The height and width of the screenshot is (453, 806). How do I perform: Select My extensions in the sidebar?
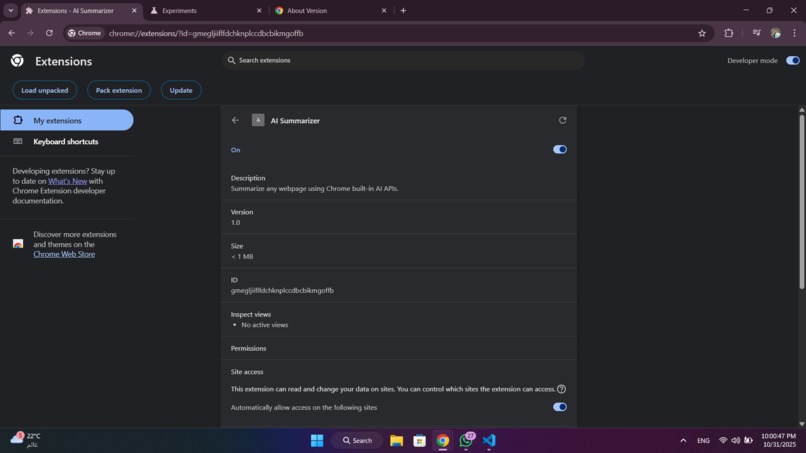click(67, 120)
